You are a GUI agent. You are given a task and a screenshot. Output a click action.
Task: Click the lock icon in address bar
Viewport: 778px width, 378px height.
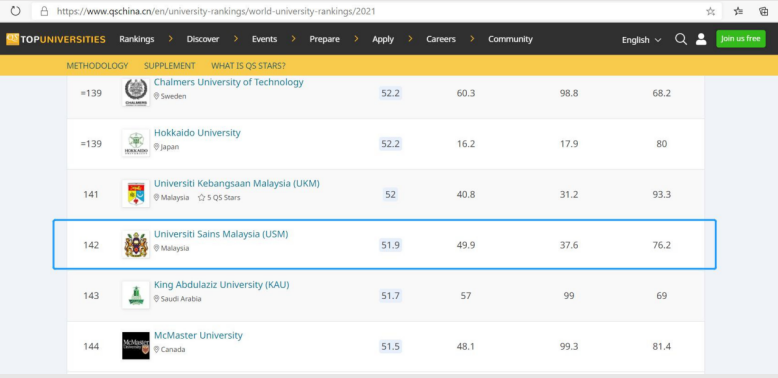pyautogui.click(x=45, y=11)
